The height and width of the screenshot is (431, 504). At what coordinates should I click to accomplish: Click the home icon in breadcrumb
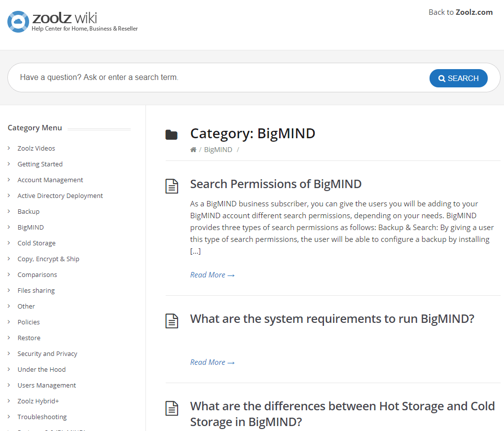193,150
